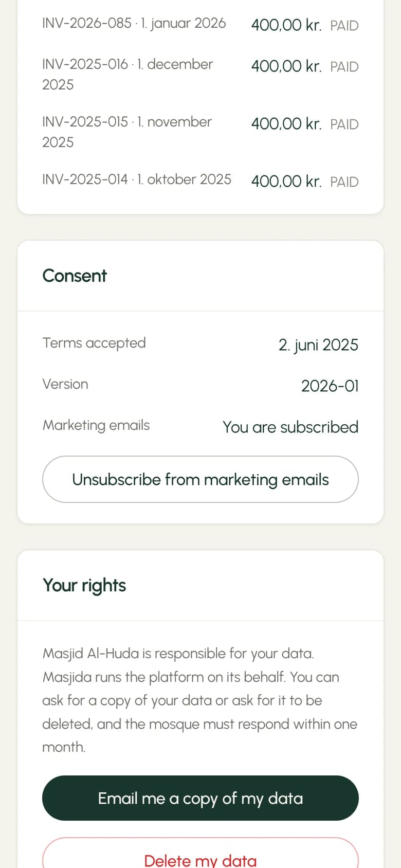Click the Delete my data button

point(200,854)
